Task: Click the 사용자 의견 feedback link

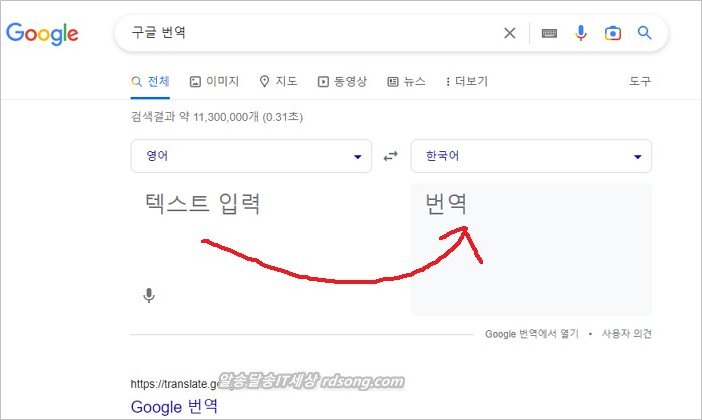Action: 626,334
